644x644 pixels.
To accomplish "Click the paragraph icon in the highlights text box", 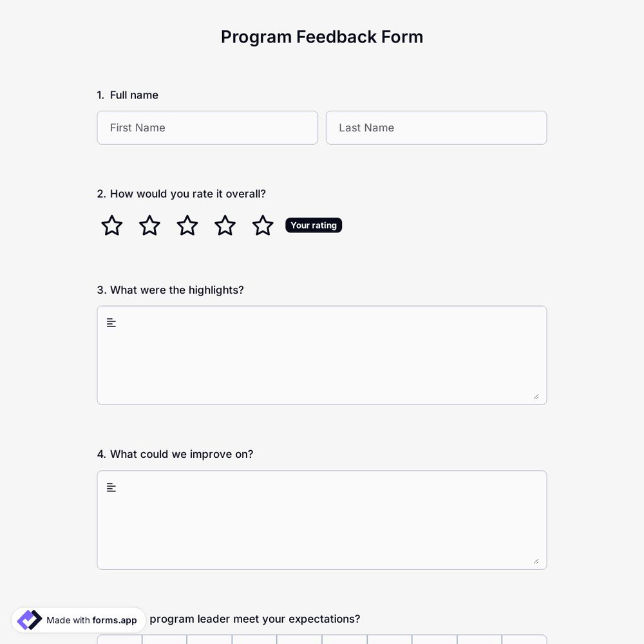I will [x=111, y=322].
